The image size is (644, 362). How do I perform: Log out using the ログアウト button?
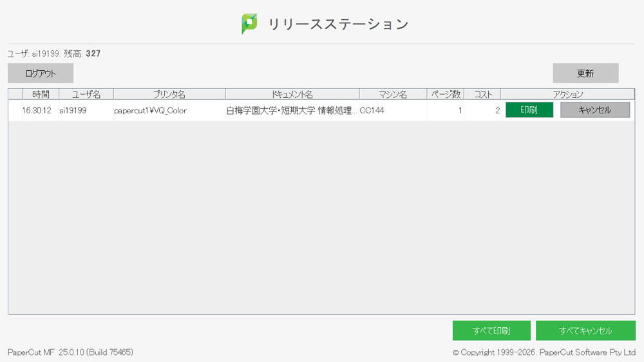click(41, 73)
